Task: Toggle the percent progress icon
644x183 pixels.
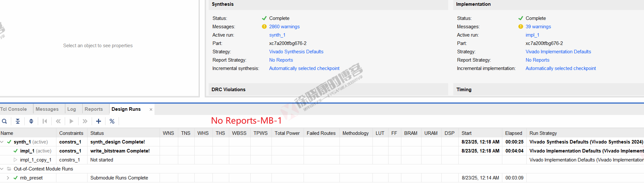Action: coord(112,121)
